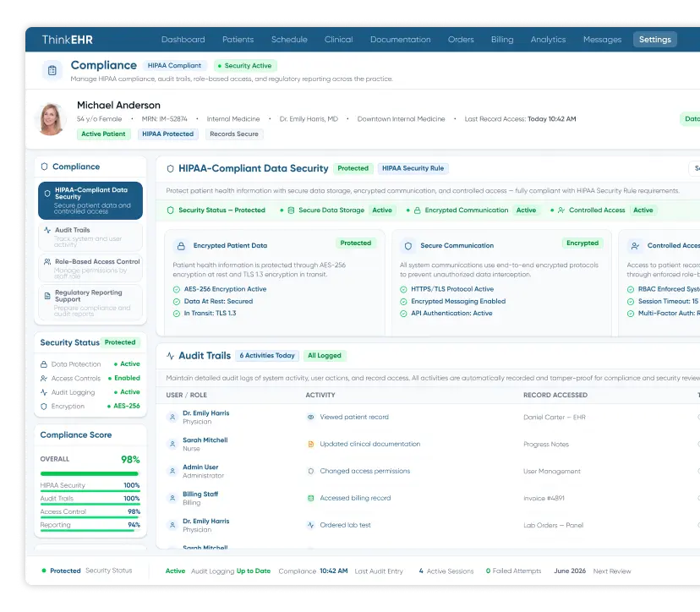The image size is (700, 612).
Task: Click the shield icon on Secure Communication card
Action: pyautogui.click(x=408, y=246)
